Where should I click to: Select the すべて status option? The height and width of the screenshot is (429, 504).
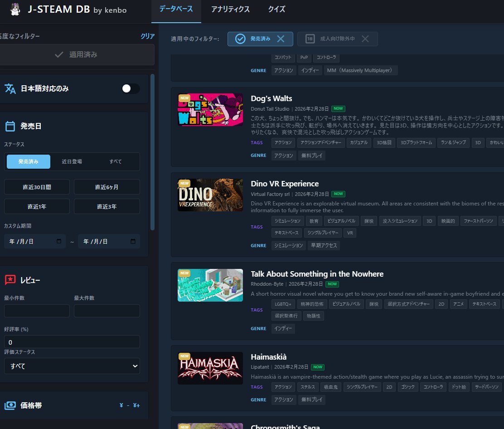click(116, 161)
